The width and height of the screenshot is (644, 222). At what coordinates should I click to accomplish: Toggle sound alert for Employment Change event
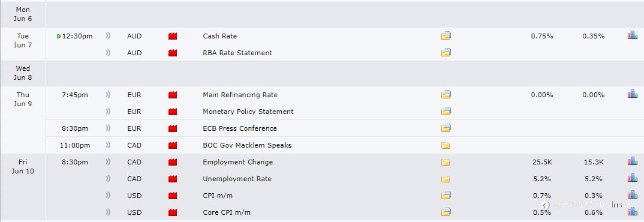point(108,162)
